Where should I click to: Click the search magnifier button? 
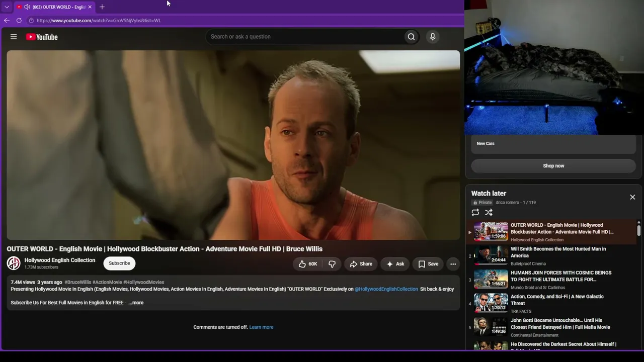[x=411, y=37]
